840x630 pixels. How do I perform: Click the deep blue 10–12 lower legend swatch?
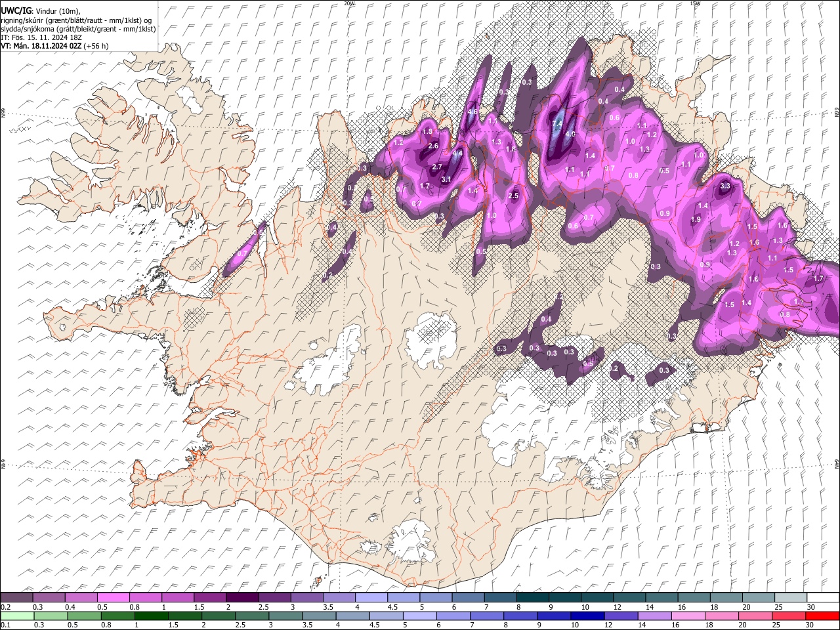click(x=587, y=616)
